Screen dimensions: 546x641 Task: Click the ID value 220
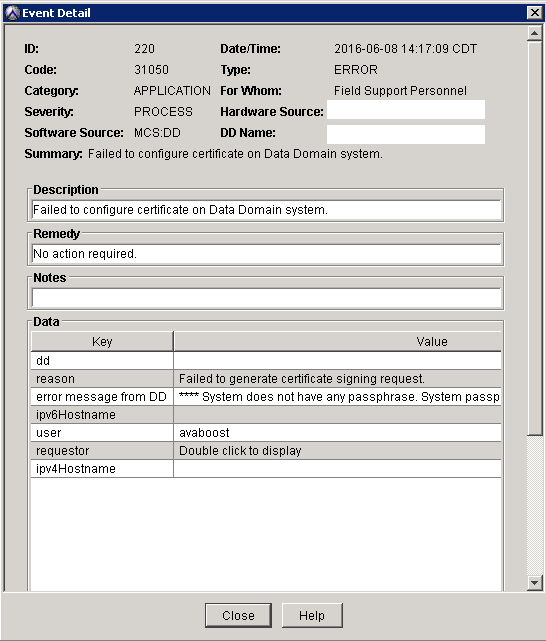point(145,49)
